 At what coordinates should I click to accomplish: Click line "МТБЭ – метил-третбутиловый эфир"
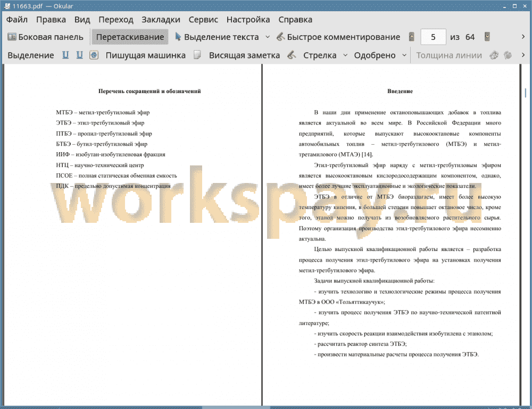(103, 112)
